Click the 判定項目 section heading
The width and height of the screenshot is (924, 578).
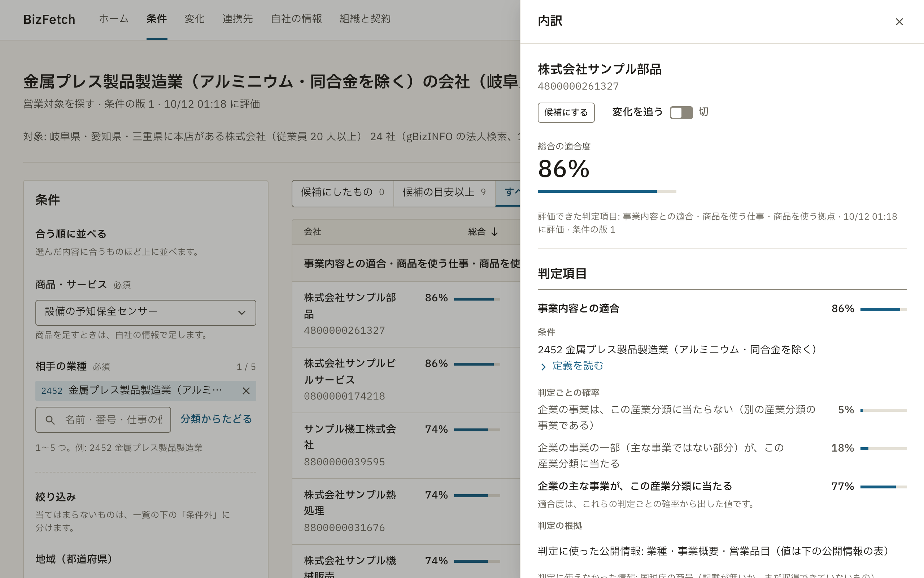tap(562, 274)
